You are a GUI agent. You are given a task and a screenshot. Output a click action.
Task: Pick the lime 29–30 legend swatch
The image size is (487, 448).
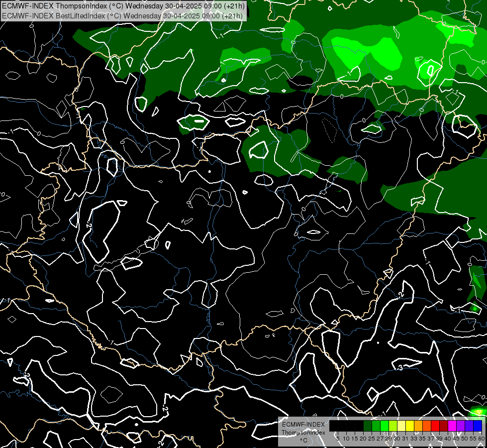click(x=393, y=426)
